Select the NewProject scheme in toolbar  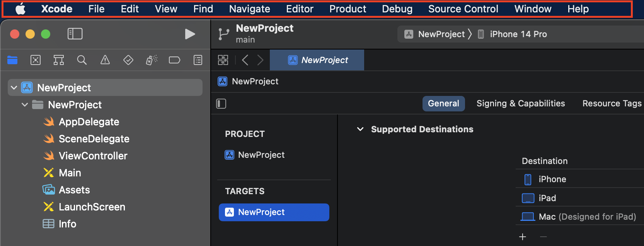pyautogui.click(x=434, y=34)
